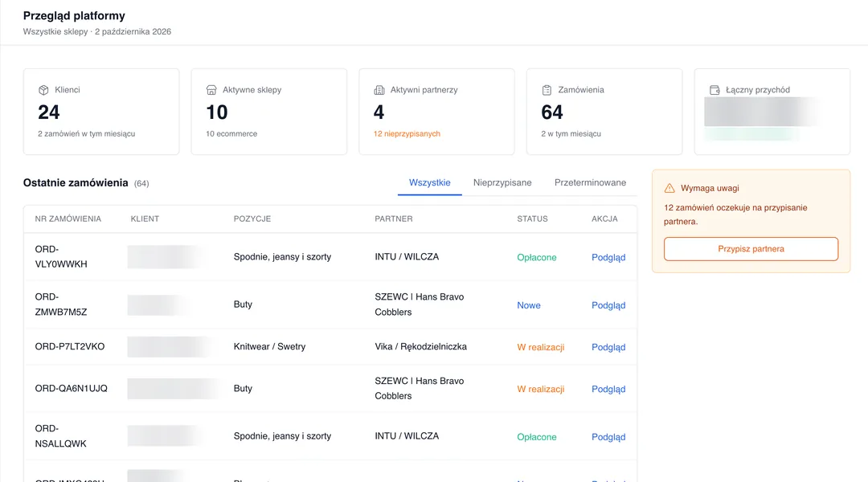Click W realizacji status of ORD-P7LT2VKO

(x=541, y=347)
